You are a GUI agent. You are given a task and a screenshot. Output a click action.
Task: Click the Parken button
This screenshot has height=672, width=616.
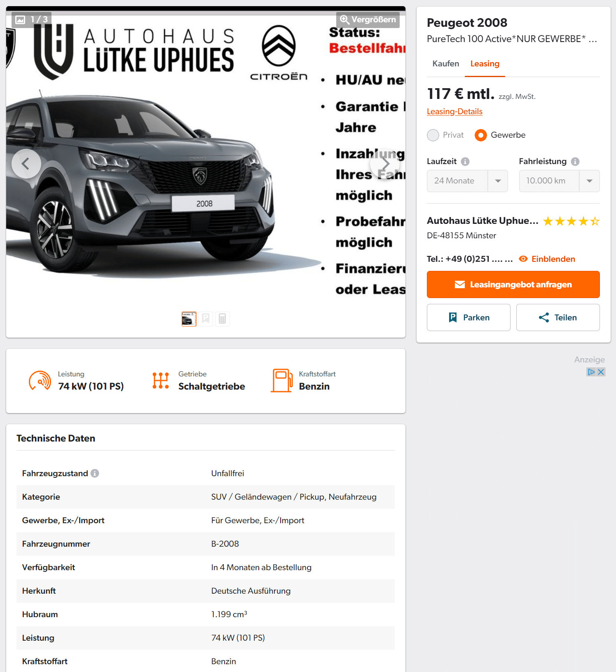[468, 317]
